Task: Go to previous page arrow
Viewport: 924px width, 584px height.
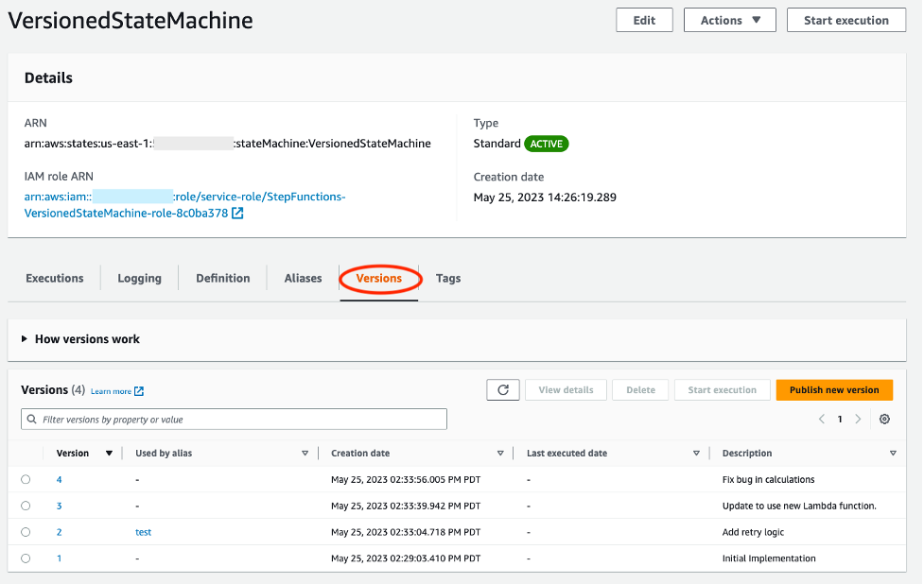Action: pos(822,420)
